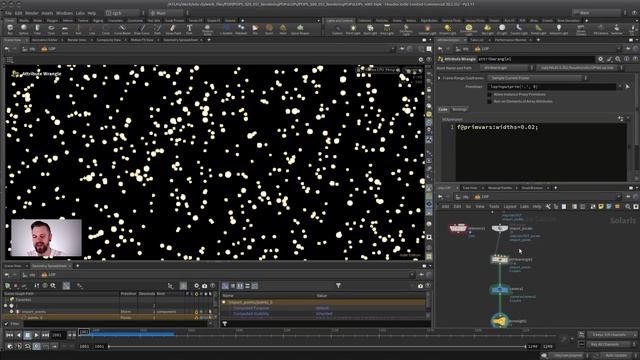Image resolution: width=640 pixels, height=360 pixels.
Task: Add a Camera from Lights shelf
Action: [x=337, y=29]
